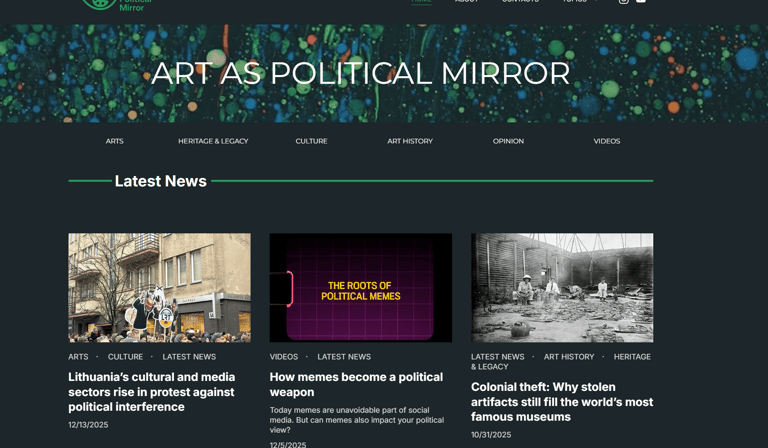768x448 pixels.
Task: Click Art History tag above Colonial theft
Action: pos(569,357)
